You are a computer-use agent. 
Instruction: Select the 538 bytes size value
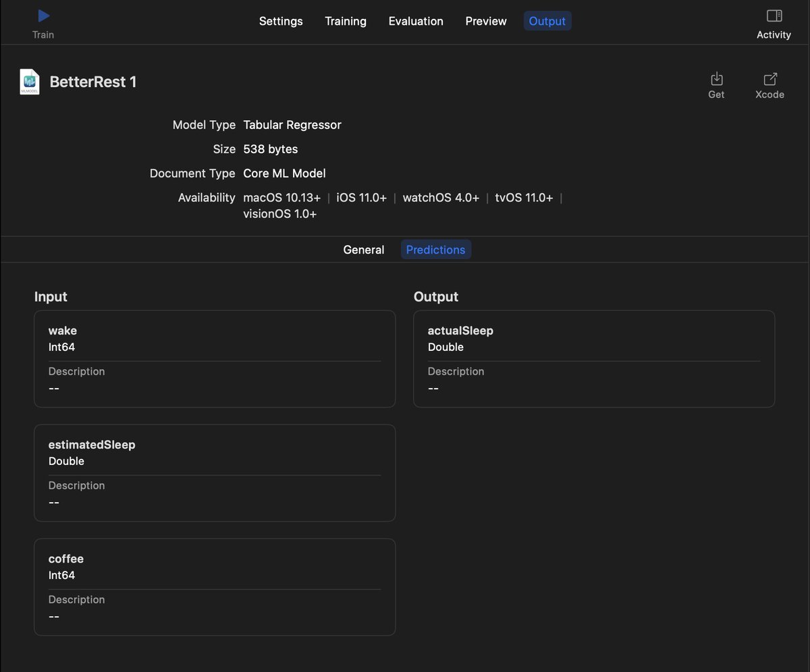[x=271, y=149]
